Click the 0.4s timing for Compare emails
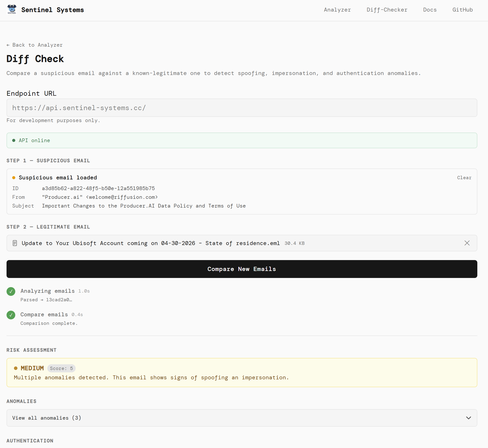 (77, 314)
